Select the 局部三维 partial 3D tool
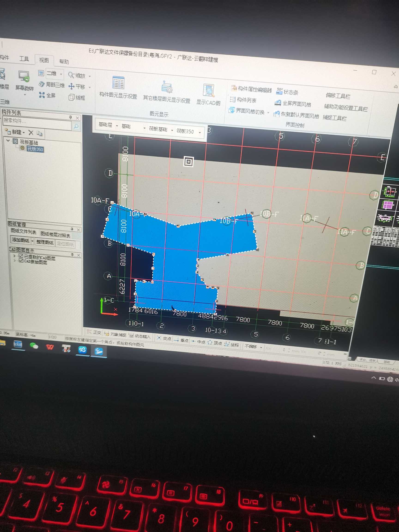This screenshot has height=532, width=399. (52, 85)
